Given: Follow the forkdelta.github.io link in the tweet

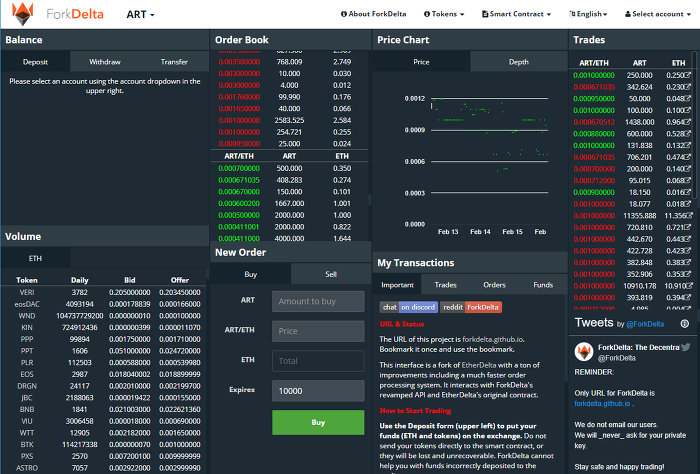Looking at the screenshot, I should click(602, 403).
